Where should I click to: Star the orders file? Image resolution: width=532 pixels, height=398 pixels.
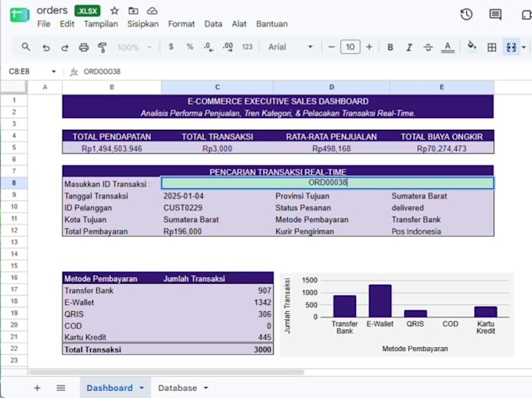click(x=114, y=11)
